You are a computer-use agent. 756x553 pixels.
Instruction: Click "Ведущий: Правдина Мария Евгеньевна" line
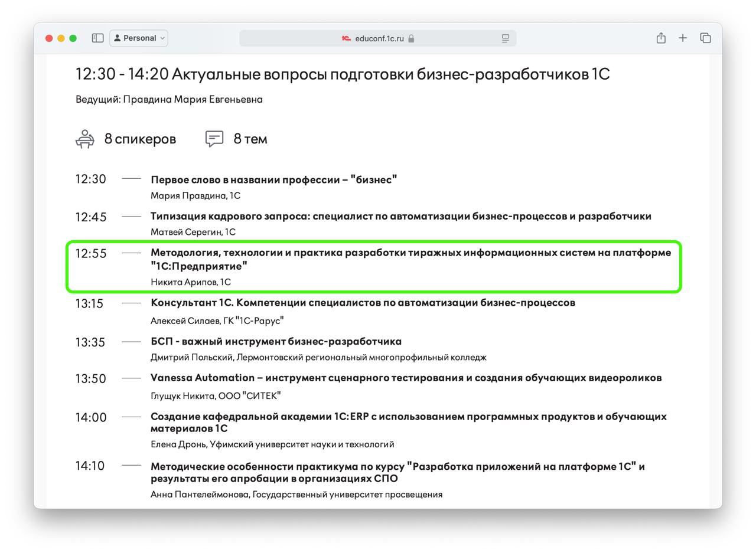tap(169, 99)
